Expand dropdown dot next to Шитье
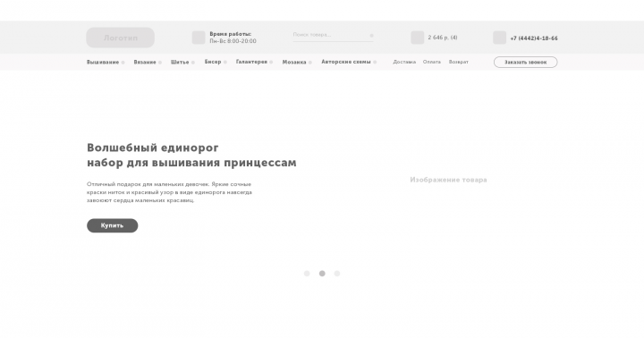 point(193,63)
